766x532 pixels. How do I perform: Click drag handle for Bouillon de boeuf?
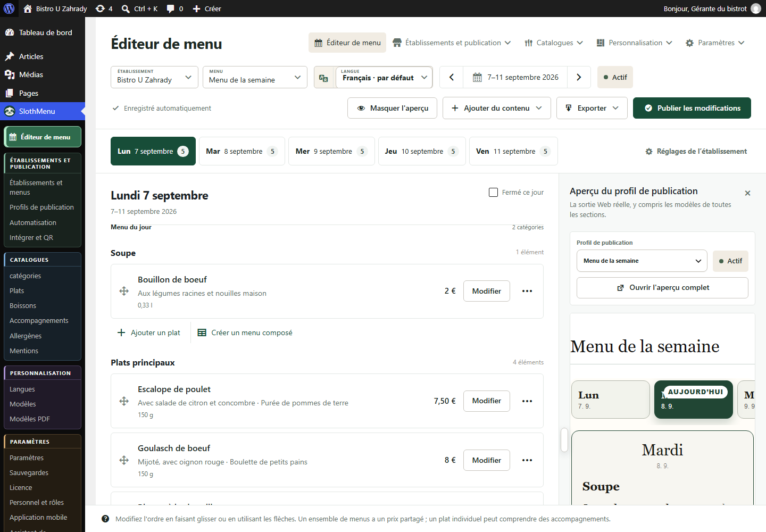(124, 291)
